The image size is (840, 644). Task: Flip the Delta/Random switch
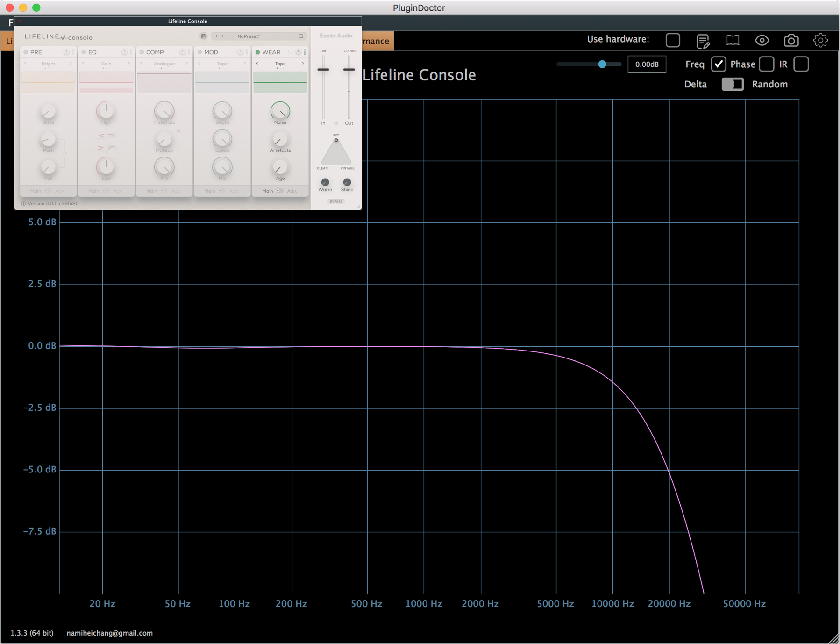tap(732, 84)
